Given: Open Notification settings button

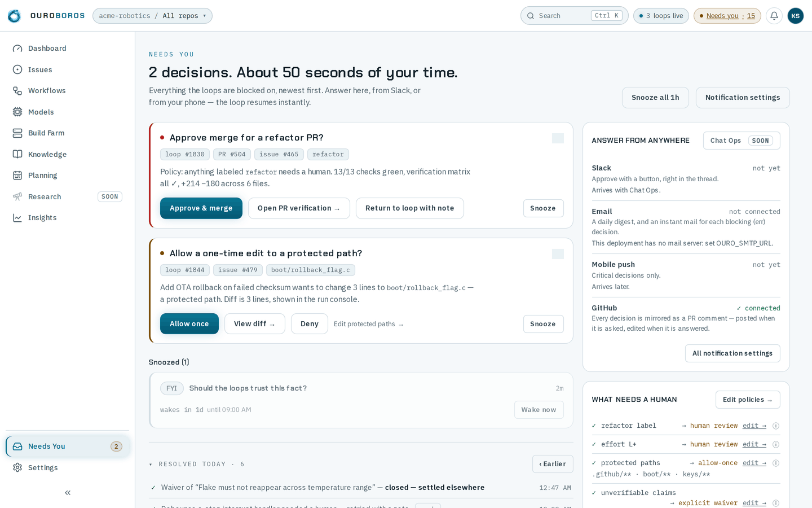Looking at the screenshot, I should pos(743,98).
